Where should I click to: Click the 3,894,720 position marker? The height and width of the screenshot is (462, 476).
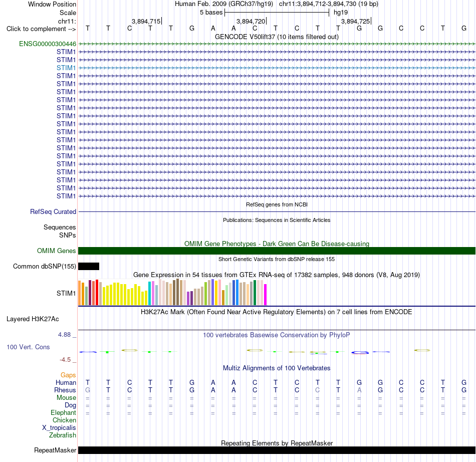252,21
